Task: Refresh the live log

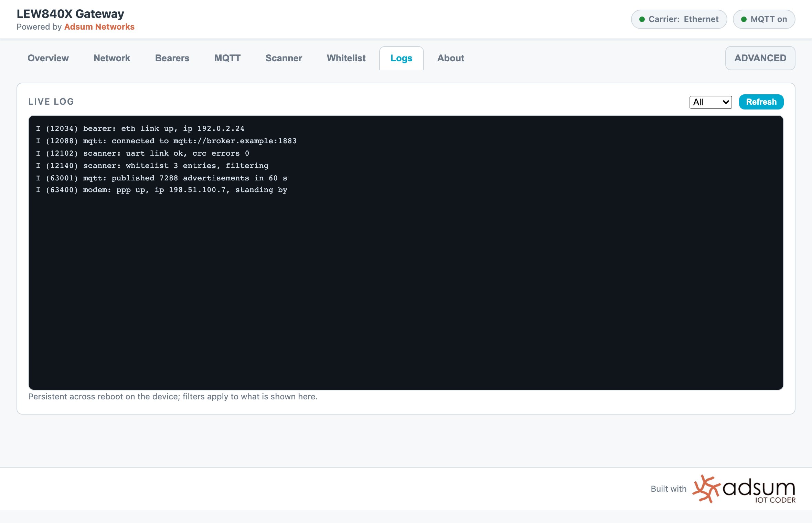Action: (761, 102)
